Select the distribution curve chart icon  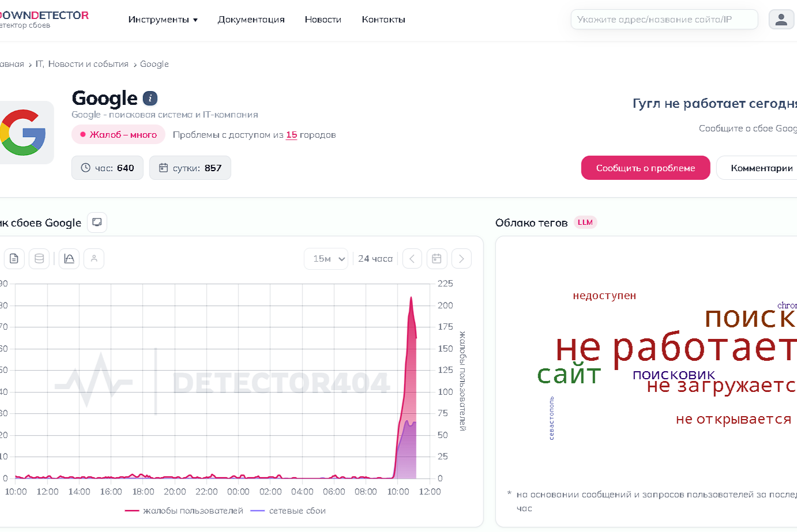[69, 259]
